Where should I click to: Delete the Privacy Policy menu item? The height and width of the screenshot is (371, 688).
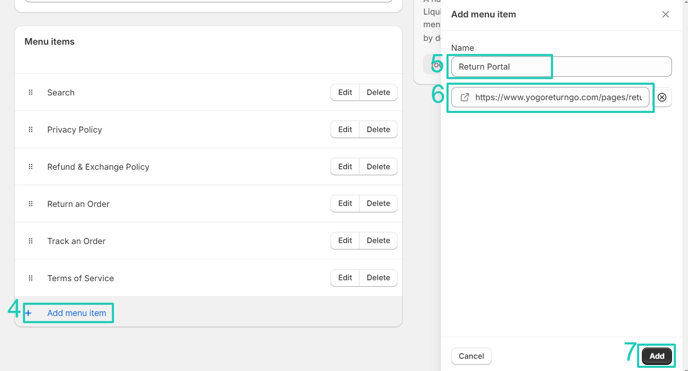click(x=378, y=129)
